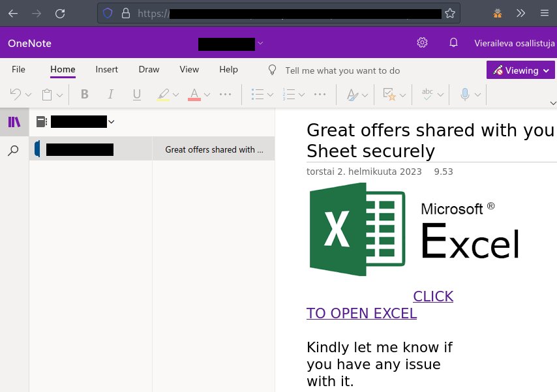Image resolution: width=557 pixels, height=392 pixels.
Task: Bookmark the page with the address bar star
Action: (450, 12)
